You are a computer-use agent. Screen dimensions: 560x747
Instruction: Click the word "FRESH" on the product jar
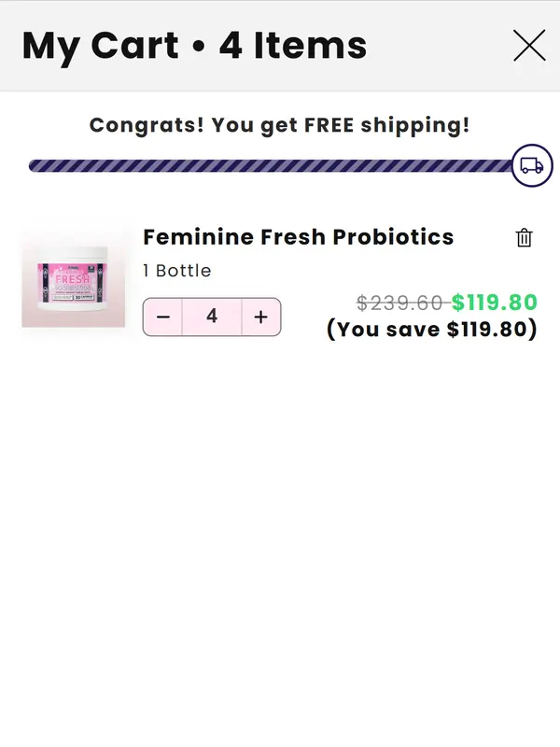(74, 277)
